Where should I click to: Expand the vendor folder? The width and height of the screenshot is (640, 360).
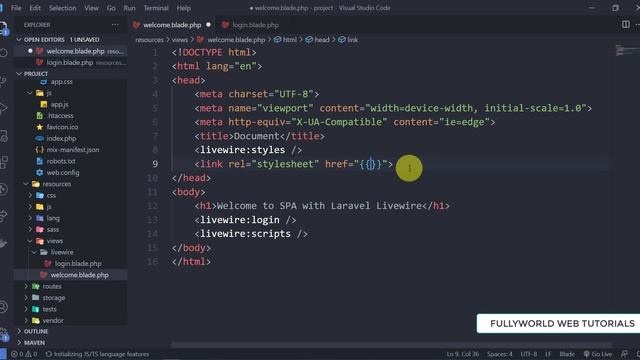coord(53,320)
